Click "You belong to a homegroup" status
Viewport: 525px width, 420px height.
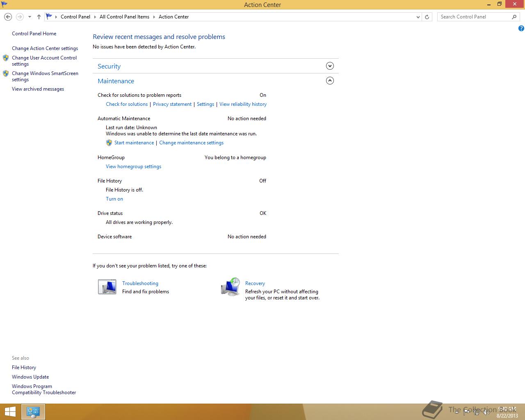[235, 157]
